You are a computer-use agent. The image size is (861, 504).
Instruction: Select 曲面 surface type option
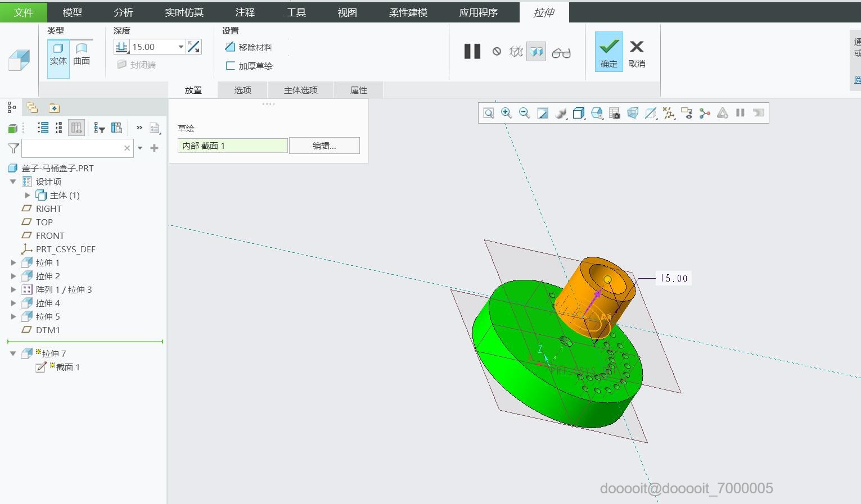[x=82, y=55]
